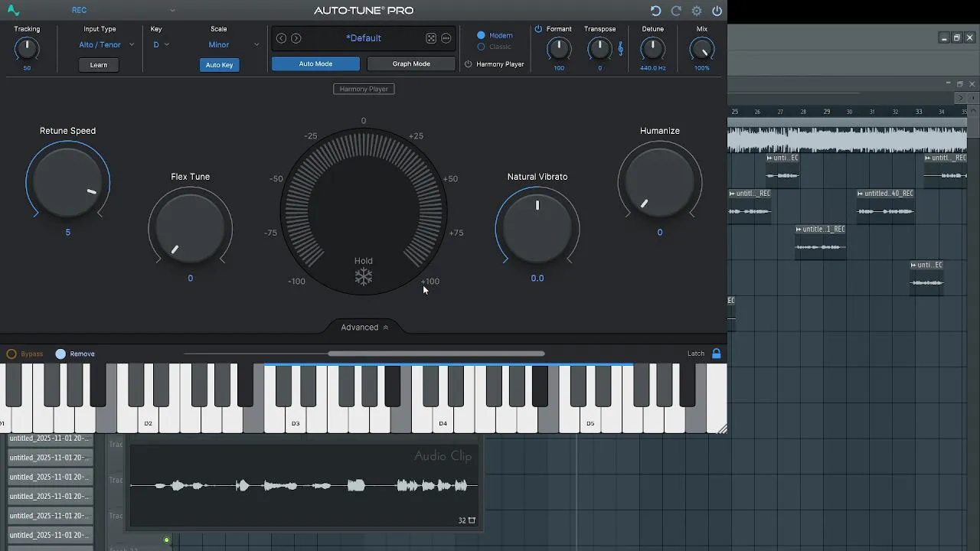This screenshot has height=551, width=980.
Task: Switch to Graph Mode
Action: click(411, 64)
